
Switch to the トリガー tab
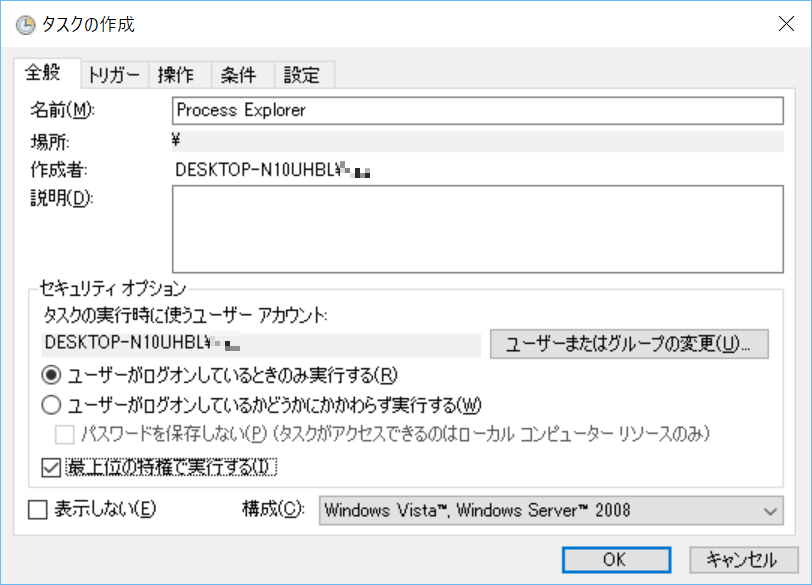point(113,74)
